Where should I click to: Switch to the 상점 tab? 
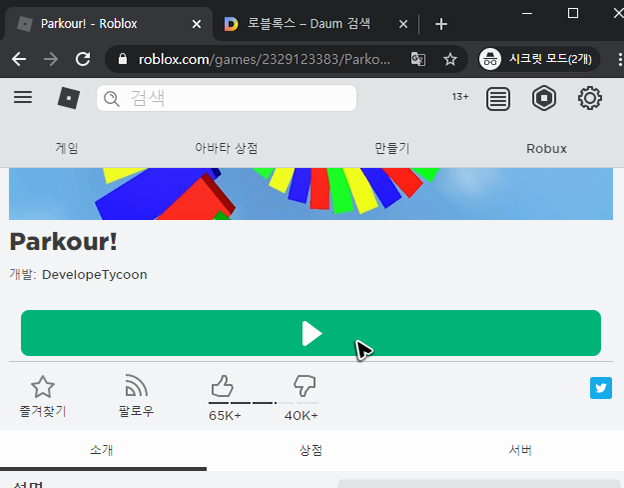pos(311,450)
